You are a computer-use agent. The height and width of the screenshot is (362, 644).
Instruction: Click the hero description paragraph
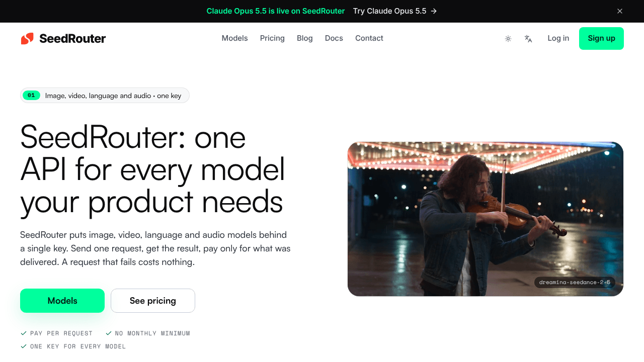[x=155, y=248]
